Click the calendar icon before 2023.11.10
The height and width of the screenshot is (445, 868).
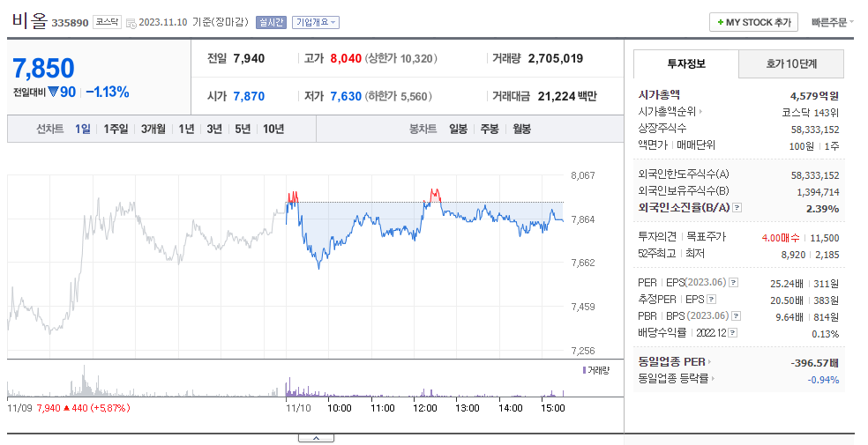(x=131, y=23)
